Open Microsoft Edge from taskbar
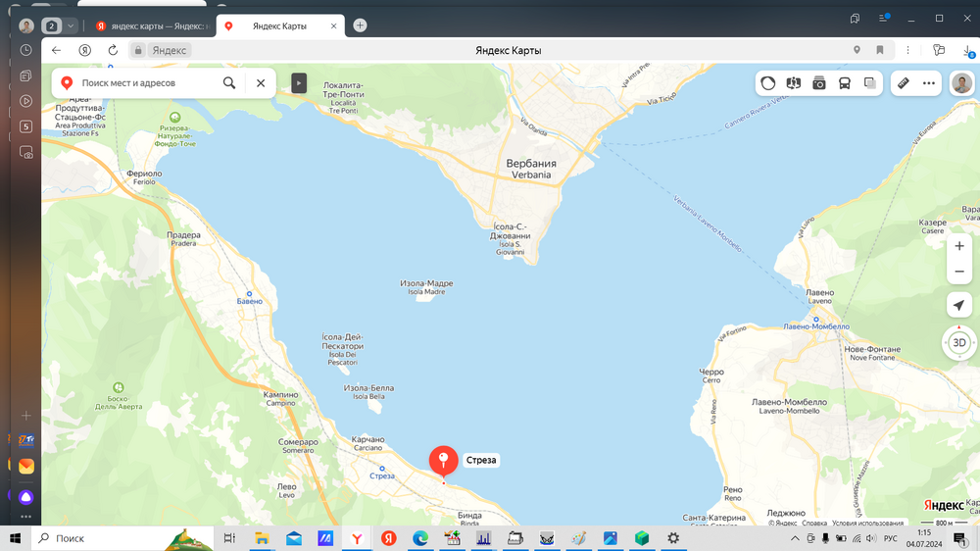 click(420, 538)
